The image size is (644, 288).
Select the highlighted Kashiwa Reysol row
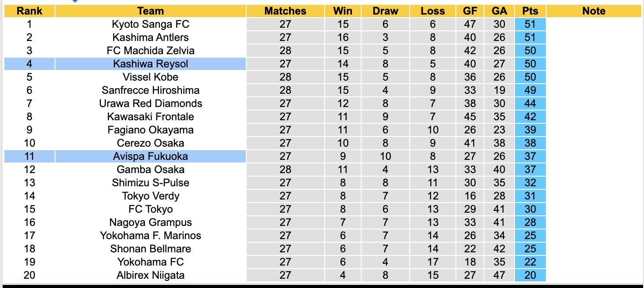pyautogui.click(x=150, y=64)
